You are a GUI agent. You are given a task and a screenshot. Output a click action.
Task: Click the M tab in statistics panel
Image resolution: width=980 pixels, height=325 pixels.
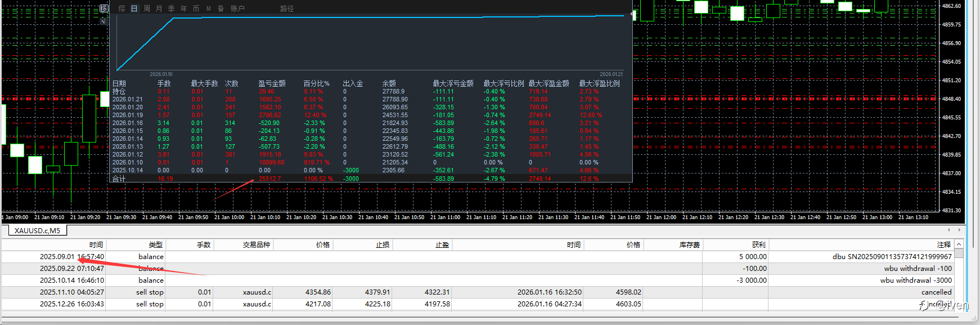[209, 8]
